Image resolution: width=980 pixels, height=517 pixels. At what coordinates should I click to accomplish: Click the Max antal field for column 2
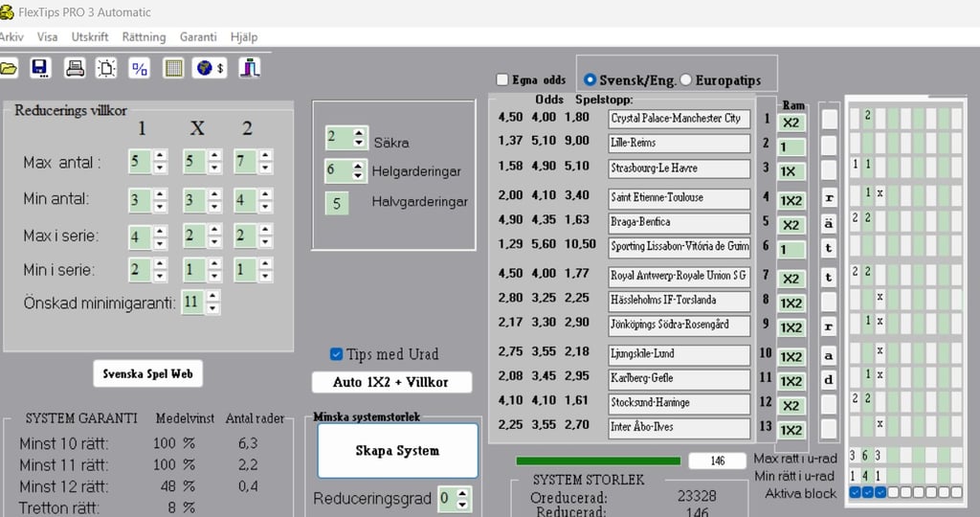click(246, 161)
